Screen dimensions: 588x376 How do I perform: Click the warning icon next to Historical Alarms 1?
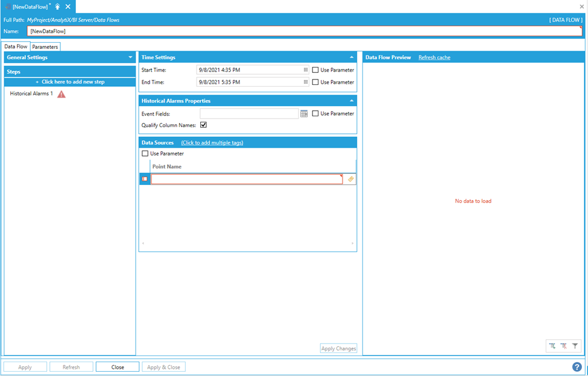pos(62,94)
